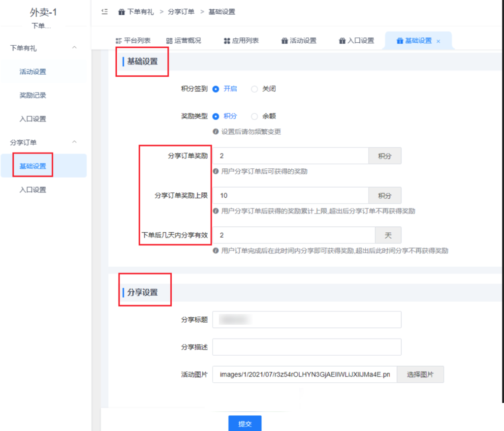Select 关闭 for 积分签到

[x=254, y=89]
